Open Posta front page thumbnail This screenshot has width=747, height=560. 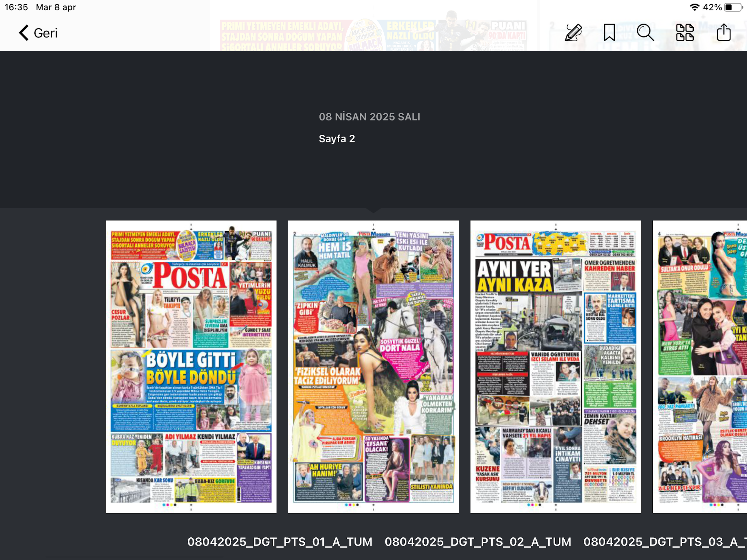click(x=191, y=366)
